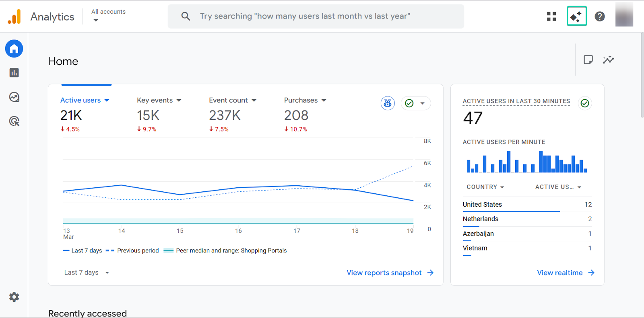Open View reports snapshot link
This screenshot has width=644, height=318.
[390, 273]
